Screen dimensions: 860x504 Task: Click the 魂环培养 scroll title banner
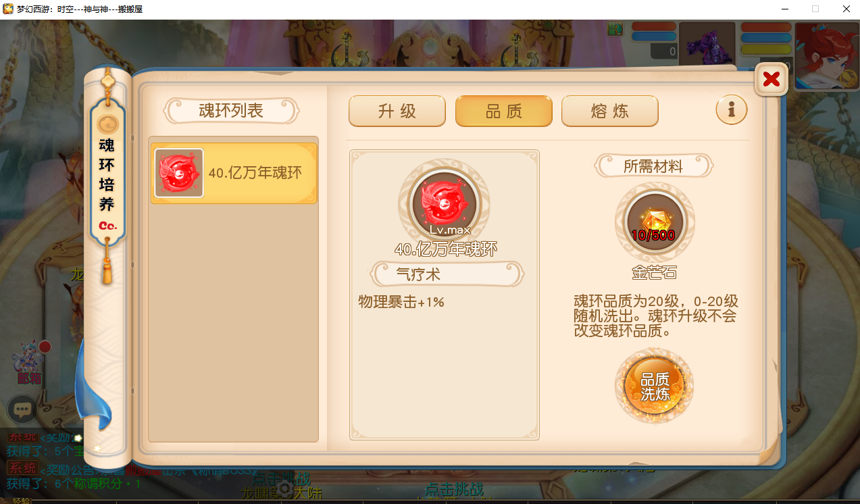point(107,175)
